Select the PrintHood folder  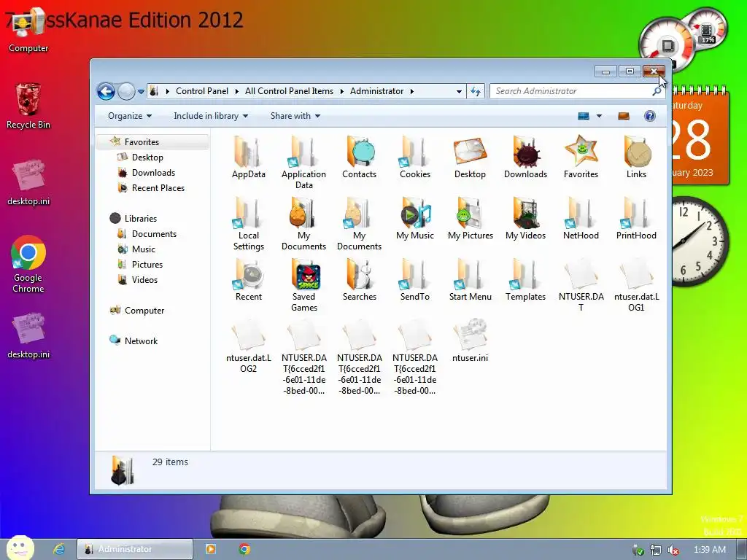(x=636, y=219)
